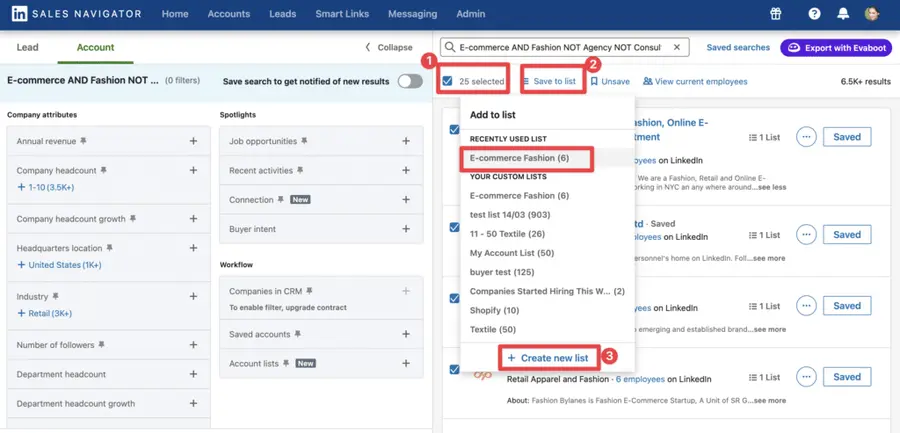This screenshot has width=900, height=433.
Task: Open the notifications bell icon
Action: pos(843,14)
